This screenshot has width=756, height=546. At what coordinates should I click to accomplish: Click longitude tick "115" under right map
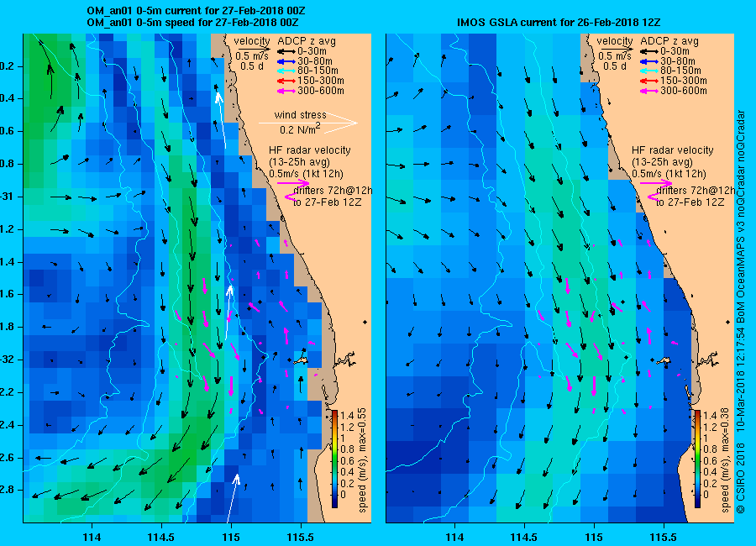594,537
